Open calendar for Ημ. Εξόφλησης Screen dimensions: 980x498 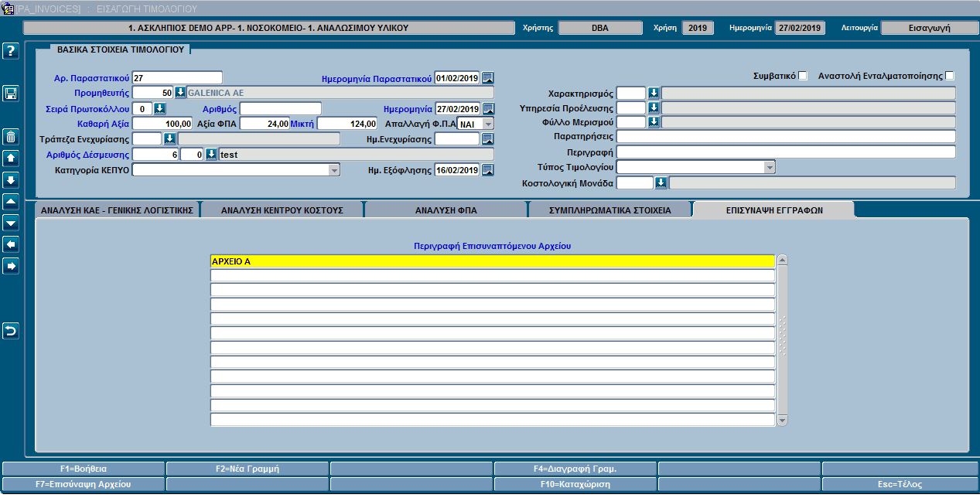(x=488, y=170)
